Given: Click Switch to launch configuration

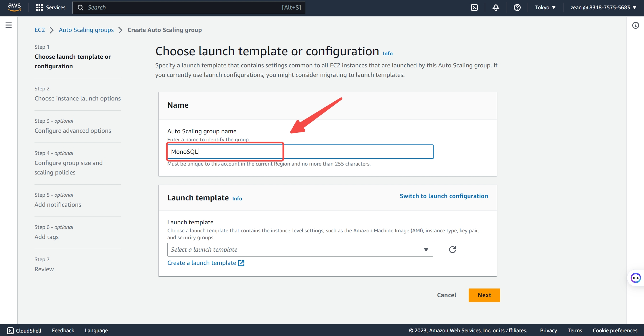Looking at the screenshot, I should [x=444, y=196].
